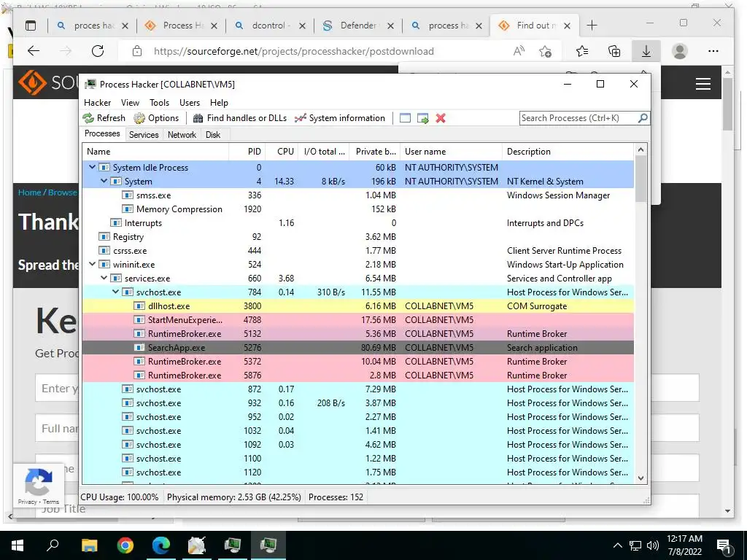
Task: Sort by the Description column header
Action: 568,152
